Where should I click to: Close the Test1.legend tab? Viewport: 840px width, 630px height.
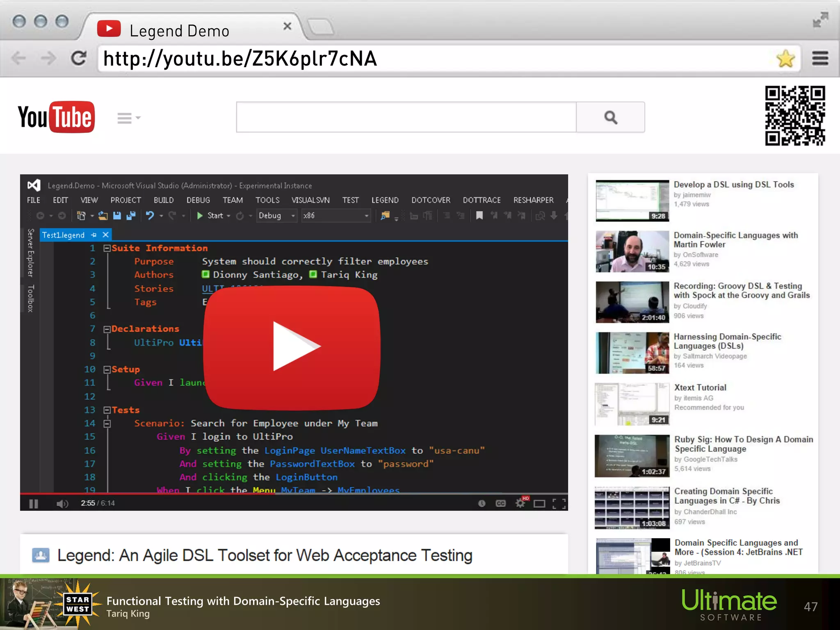(105, 235)
